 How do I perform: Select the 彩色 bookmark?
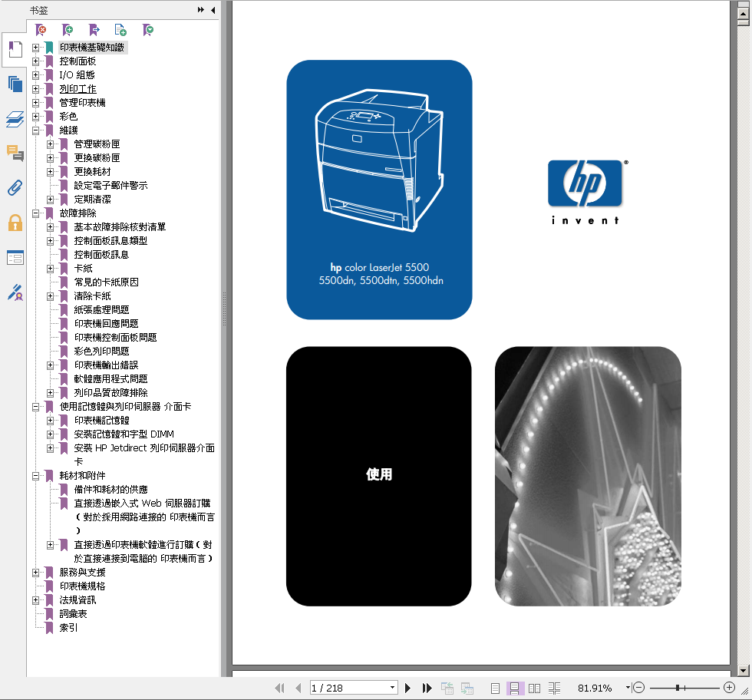[x=68, y=117]
